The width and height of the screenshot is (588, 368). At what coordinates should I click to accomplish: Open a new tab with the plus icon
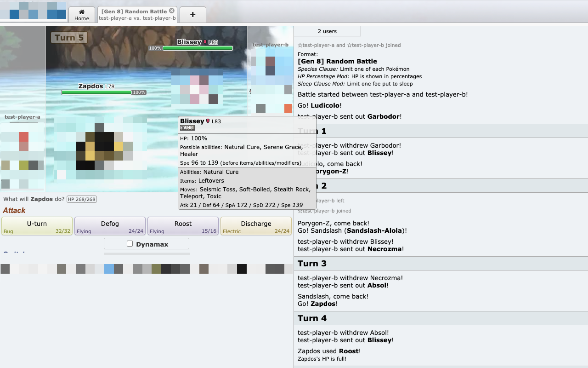click(192, 14)
